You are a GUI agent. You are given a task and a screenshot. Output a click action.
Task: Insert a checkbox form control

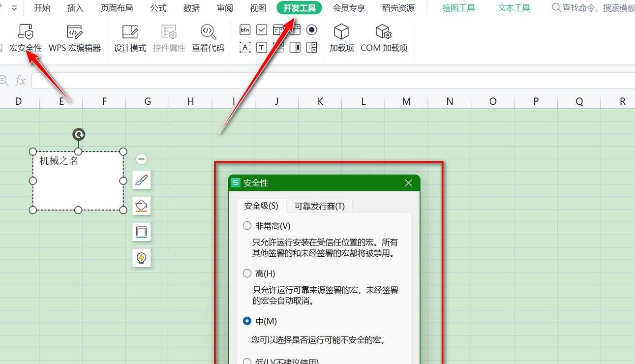tap(262, 30)
